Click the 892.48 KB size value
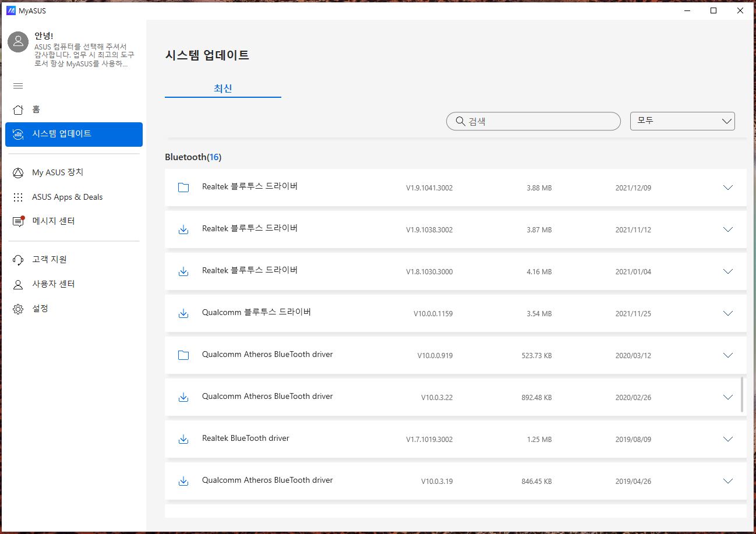756x534 pixels. 536,398
